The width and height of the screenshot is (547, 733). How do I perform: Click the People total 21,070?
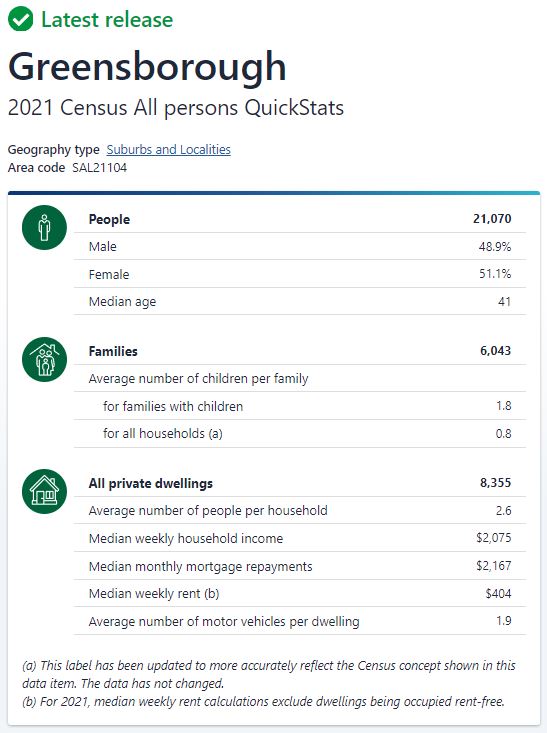[x=492, y=219]
